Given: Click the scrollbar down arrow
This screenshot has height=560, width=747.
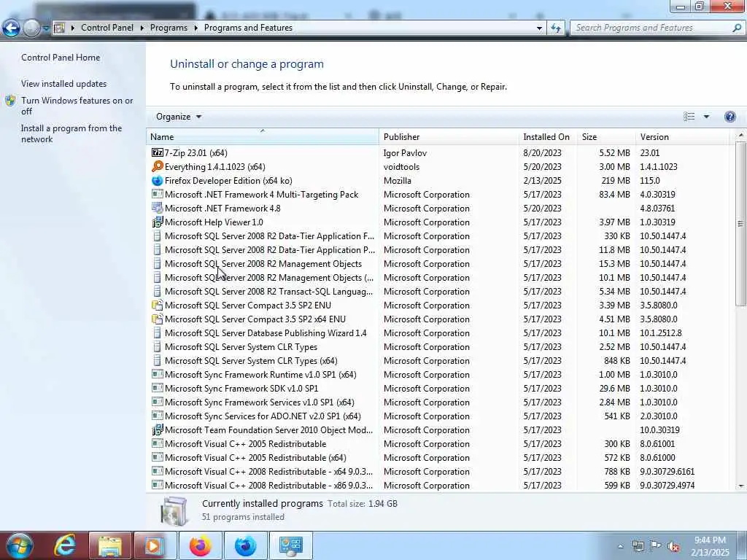Looking at the screenshot, I should pos(741,486).
